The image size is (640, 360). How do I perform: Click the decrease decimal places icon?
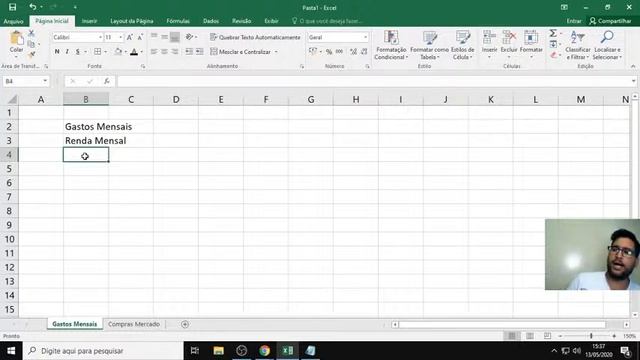(364, 52)
